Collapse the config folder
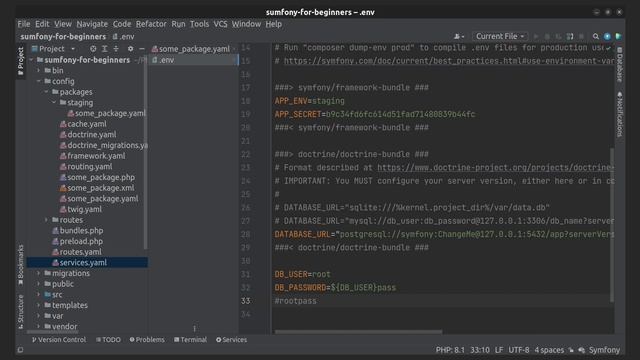 point(39,81)
